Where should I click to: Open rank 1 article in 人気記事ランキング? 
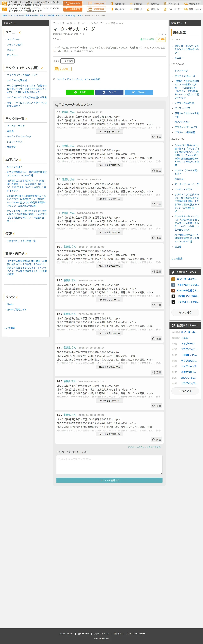[x=187, y=279]
